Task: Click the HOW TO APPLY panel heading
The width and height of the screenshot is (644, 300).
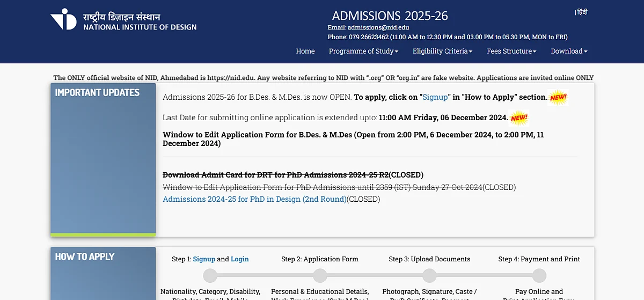Action: click(x=85, y=257)
